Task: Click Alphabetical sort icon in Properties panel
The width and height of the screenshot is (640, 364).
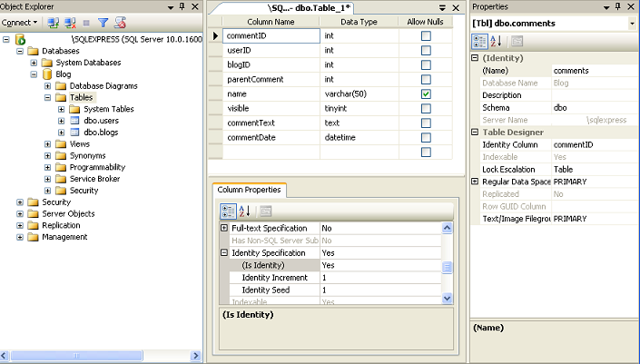Action: pos(496,41)
